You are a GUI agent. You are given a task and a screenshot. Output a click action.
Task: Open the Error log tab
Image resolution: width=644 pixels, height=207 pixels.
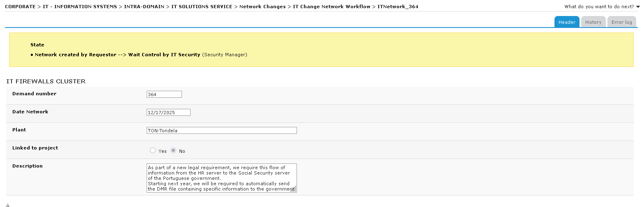point(621,22)
